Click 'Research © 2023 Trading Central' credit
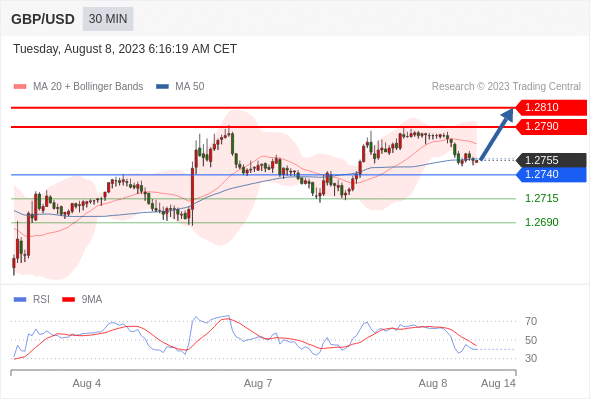Image resolution: width=590 pixels, height=400 pixels. tap(506, 87)
